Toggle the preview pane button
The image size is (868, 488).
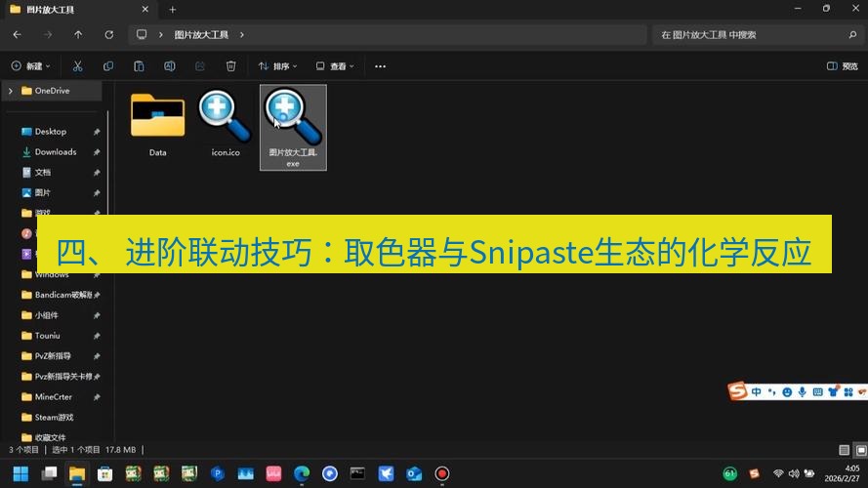point(842,66)
